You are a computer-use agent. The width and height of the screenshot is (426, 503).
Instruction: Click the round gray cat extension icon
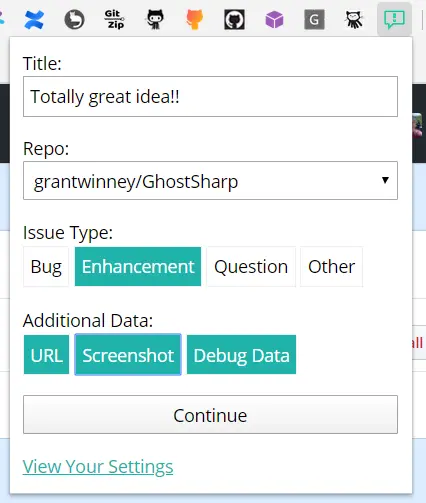(74, 20)
